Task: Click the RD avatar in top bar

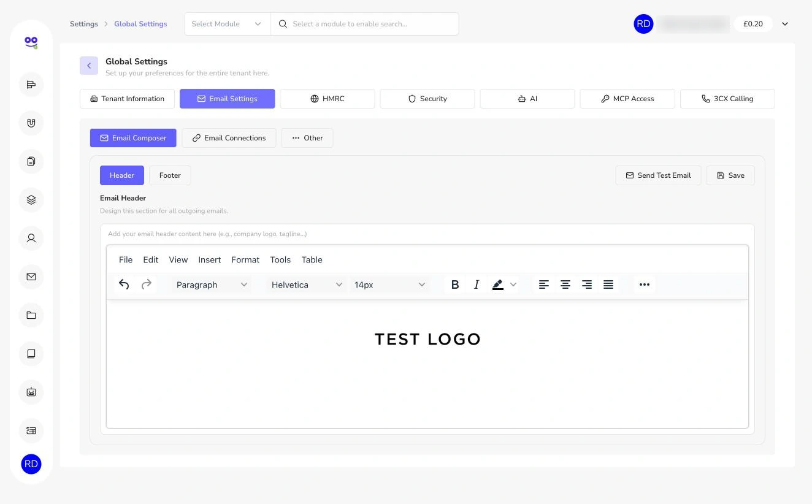Action: (643, 24)
